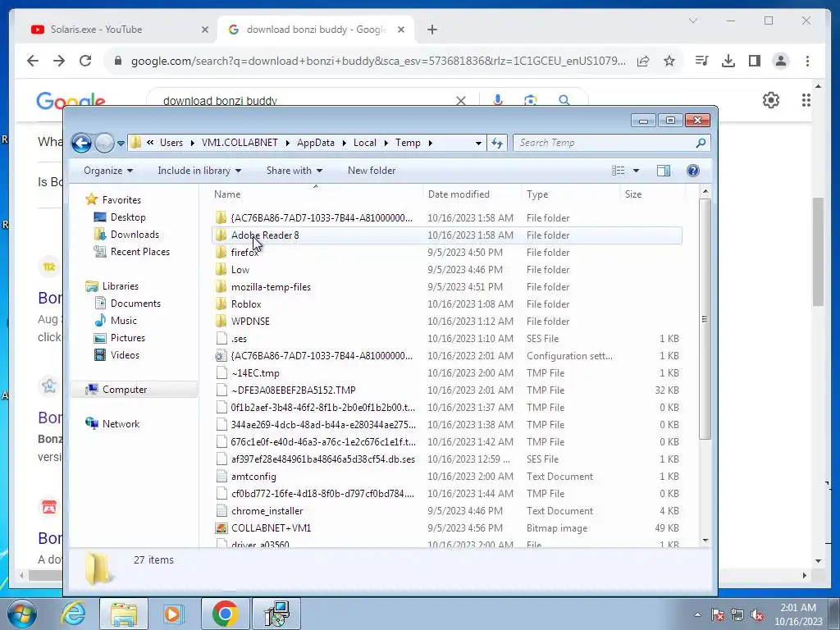Refresh the Temp folder listing
The image size is (840, 630).
tap(497, 143)
